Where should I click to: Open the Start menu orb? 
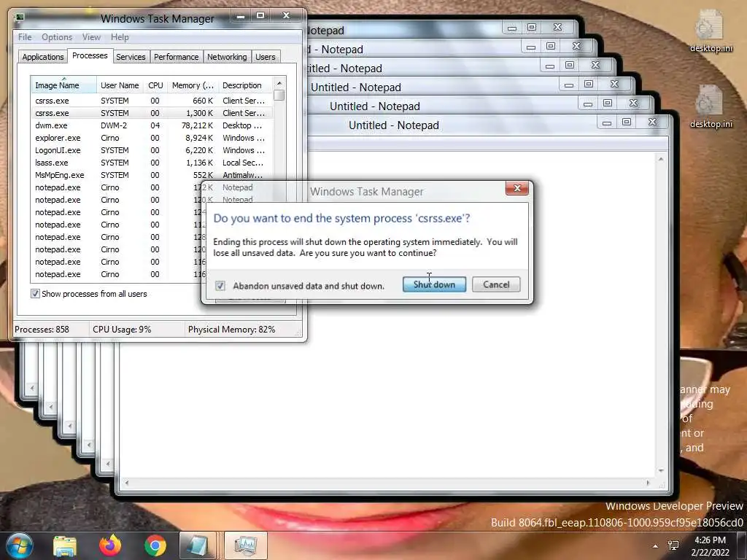click(x=19, y=545)
